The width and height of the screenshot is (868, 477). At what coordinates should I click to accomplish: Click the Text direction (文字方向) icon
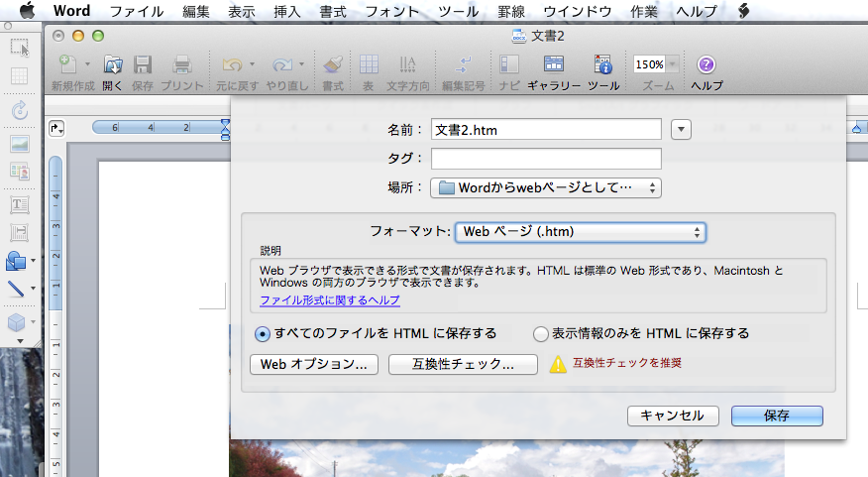pos(408,64)
